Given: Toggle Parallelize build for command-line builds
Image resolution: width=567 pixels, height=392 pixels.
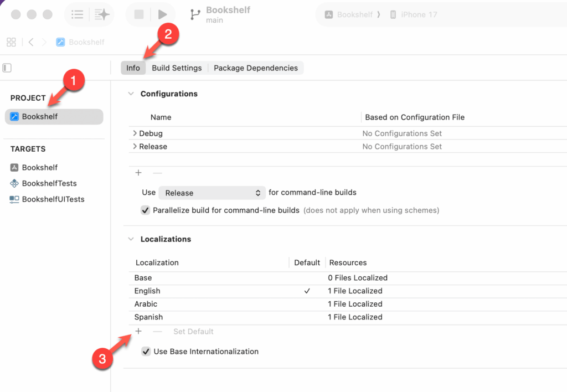Looking at the screenshot, I should pos(146,210).
